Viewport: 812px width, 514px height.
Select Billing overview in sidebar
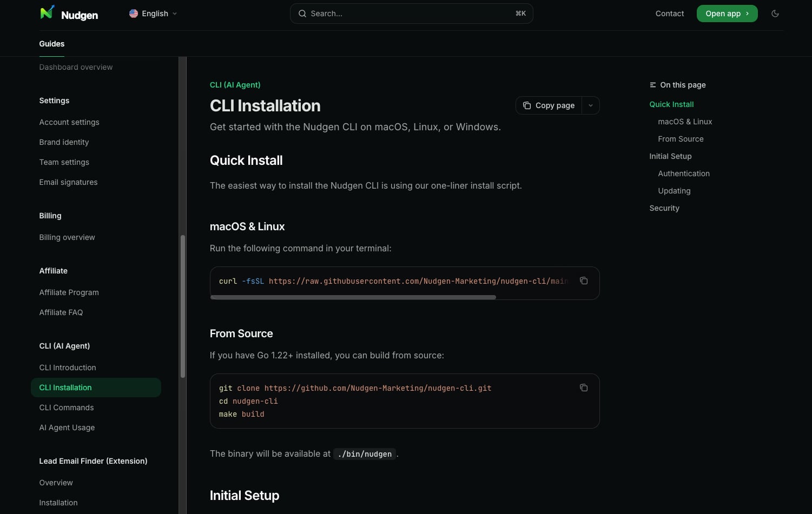click(x=67, y=237)
